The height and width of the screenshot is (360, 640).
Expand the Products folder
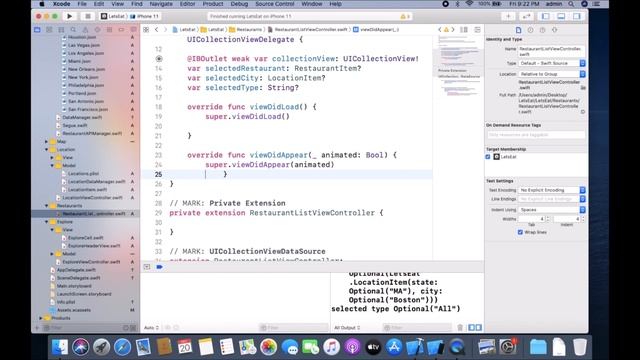click(x=41, y=318)
